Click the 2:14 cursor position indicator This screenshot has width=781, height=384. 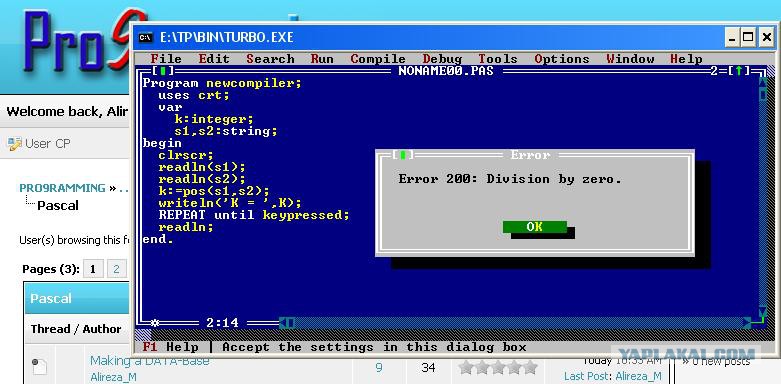coord(222,323)
